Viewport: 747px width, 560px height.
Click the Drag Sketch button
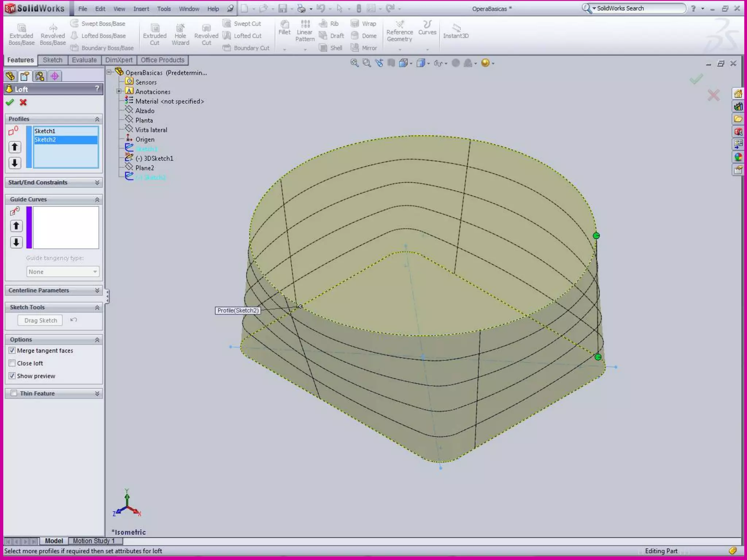point(40,320)
